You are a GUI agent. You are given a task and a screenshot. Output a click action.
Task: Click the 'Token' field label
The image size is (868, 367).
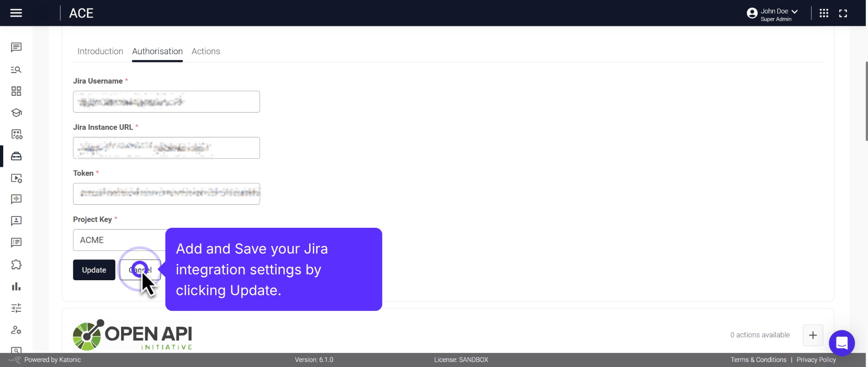pos(83,173)
